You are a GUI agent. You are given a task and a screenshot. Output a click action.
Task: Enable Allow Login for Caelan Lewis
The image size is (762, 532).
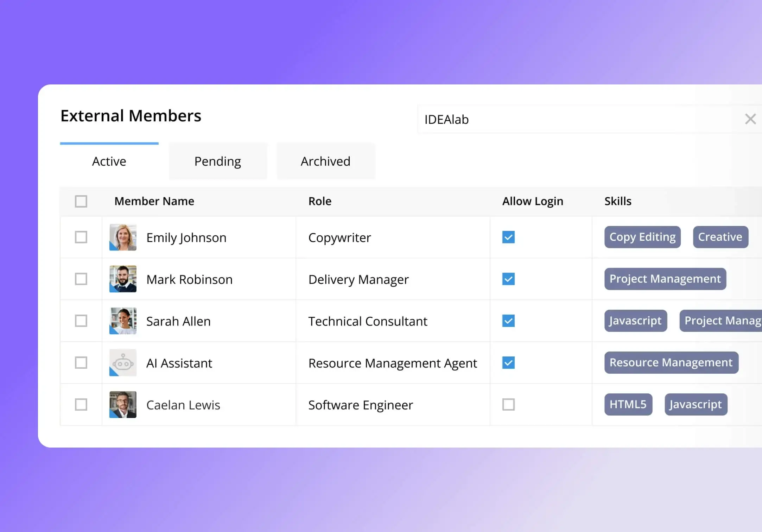508,405
